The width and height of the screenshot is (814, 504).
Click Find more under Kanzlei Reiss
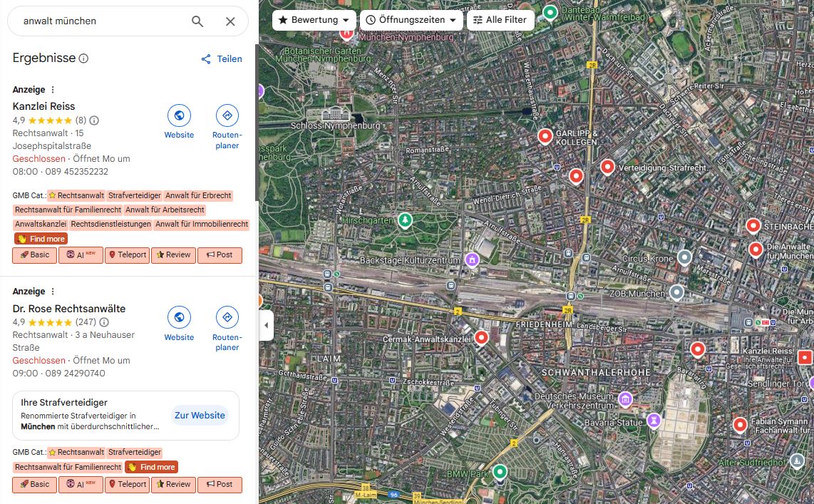tap(41, 239)
